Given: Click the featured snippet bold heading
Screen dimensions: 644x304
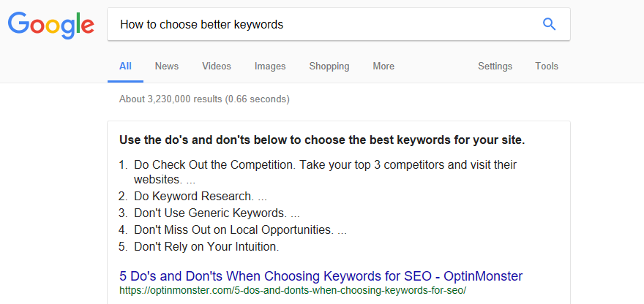Looking at the screenshot, I should click(322, 140).
